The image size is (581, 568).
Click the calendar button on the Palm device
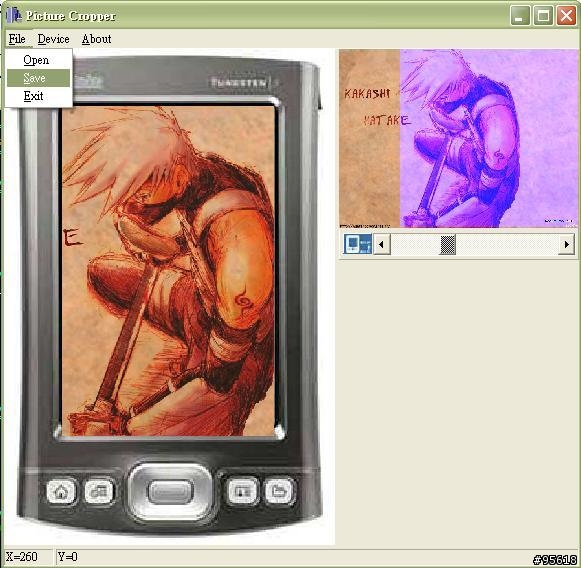[99, 491]
